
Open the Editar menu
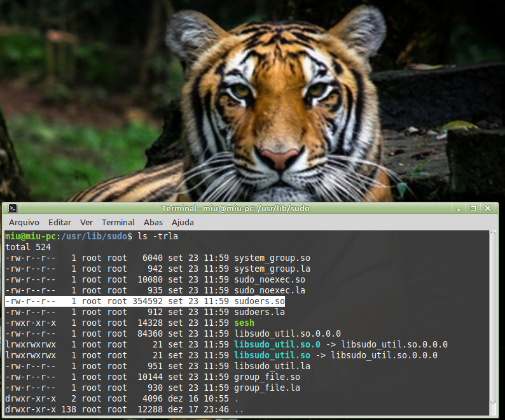tap(60, 223)
